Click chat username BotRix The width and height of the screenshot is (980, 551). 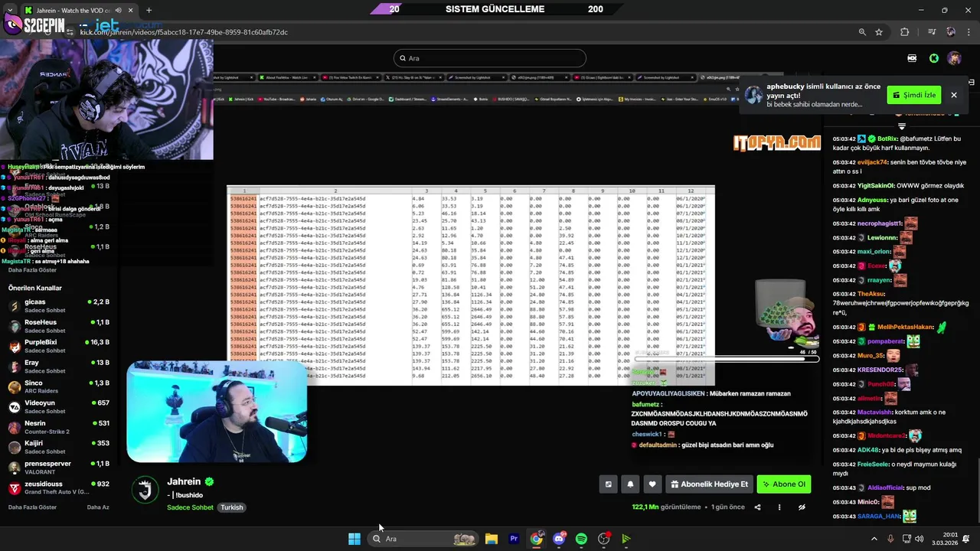(x=887, y=139)
